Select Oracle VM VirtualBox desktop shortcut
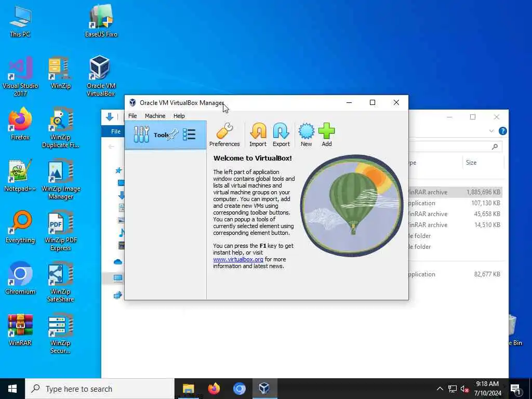The width and height of the screenshot is (532, 399). (100, 76)
